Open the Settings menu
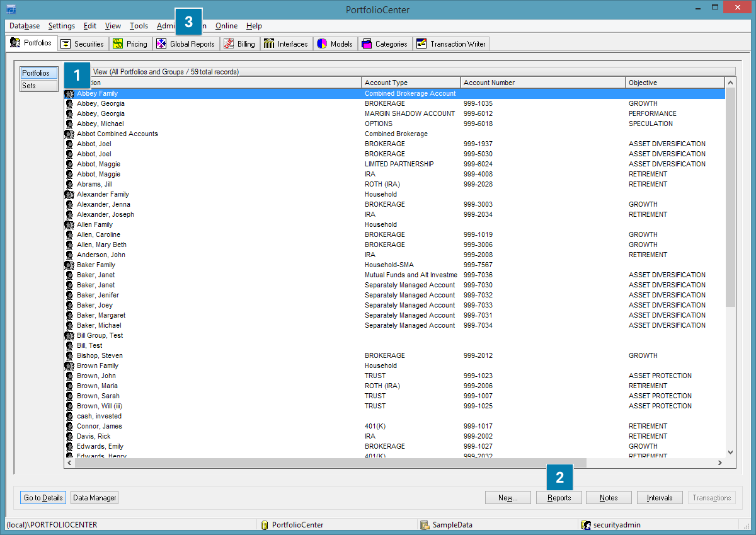The width and height of the screenshot is (756, 535). point(62,26)
